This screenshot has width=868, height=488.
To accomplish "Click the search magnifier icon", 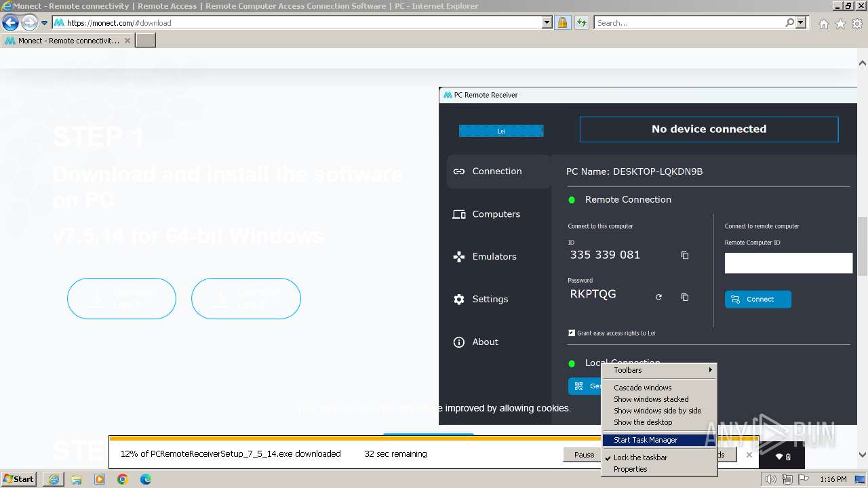I will [789, 23].
